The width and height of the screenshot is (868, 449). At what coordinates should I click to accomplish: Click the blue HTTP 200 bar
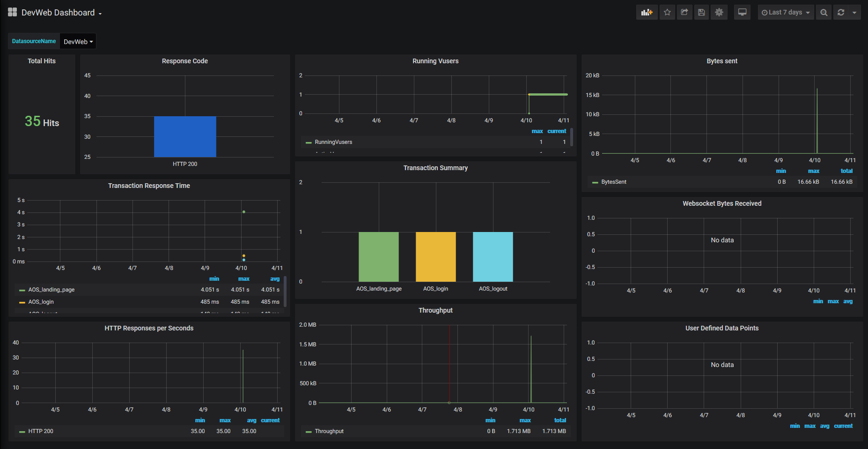pyautogui.click(x=185, y=136)
